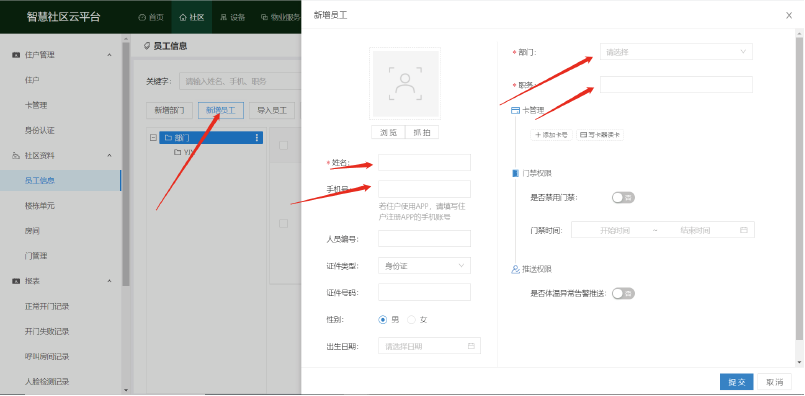Click the 卡管理 card section icon
This screenshot has width=805, height=396.
[x=515, y=110]
